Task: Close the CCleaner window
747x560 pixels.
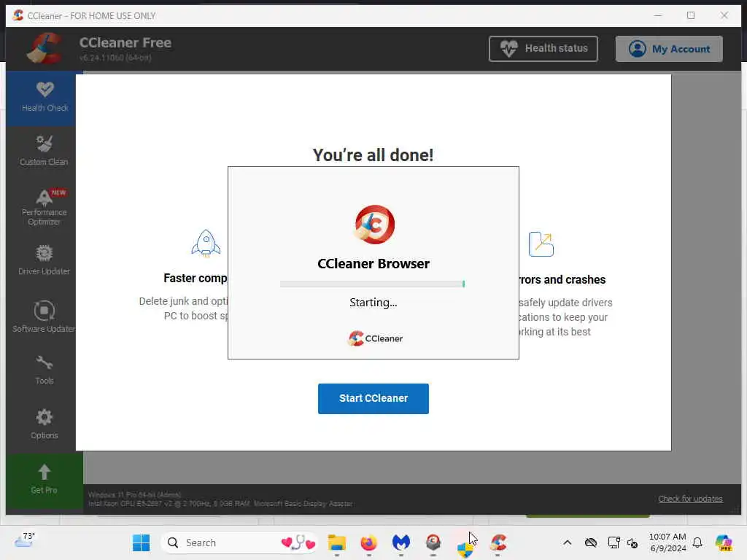Action: click(x=724, y=15)
